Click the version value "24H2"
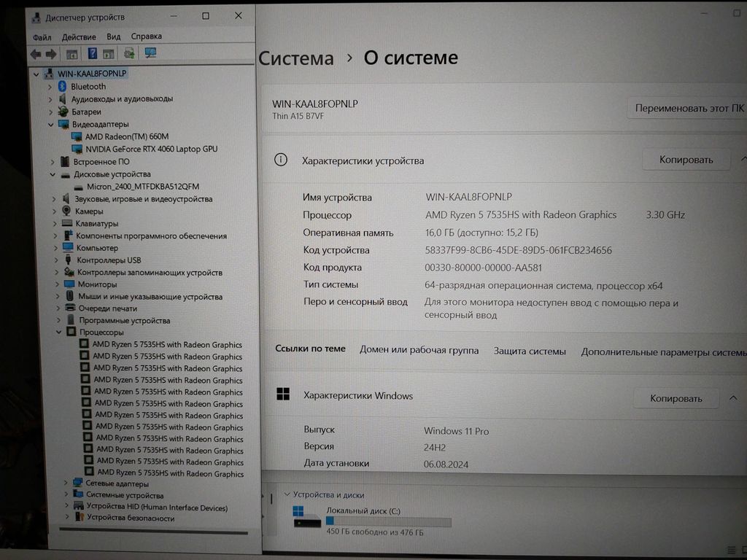Image resolution: width=747 pixels, height=560 pixels. point(435,448)
